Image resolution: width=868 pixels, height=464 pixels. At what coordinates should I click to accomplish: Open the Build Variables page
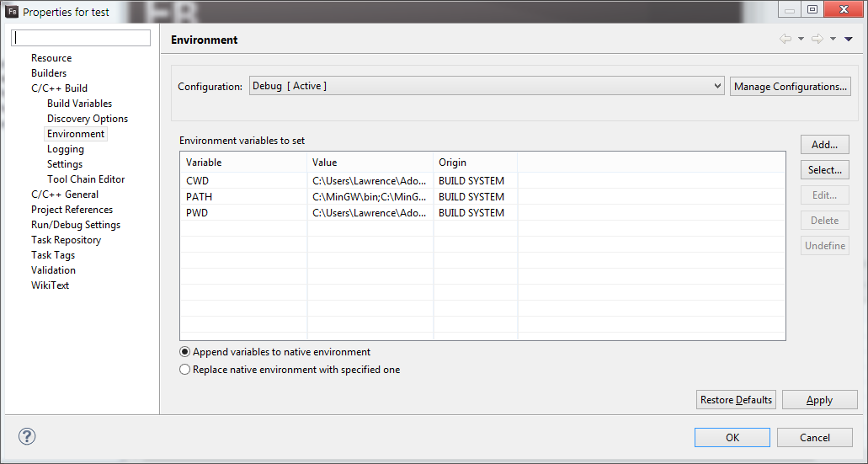[x=79, y=104]
